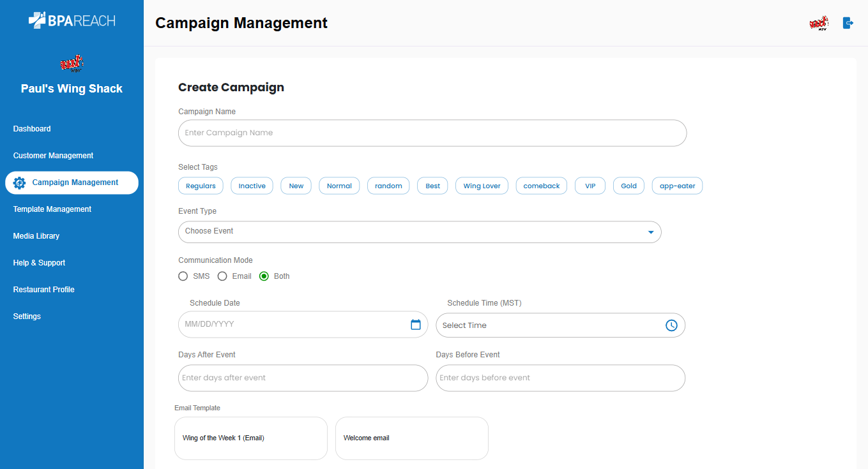Image resolution: width=868 pixels, height=469 pixels.
Task: Click the restaurant logo in the sidebar
Action: point(72,63)
